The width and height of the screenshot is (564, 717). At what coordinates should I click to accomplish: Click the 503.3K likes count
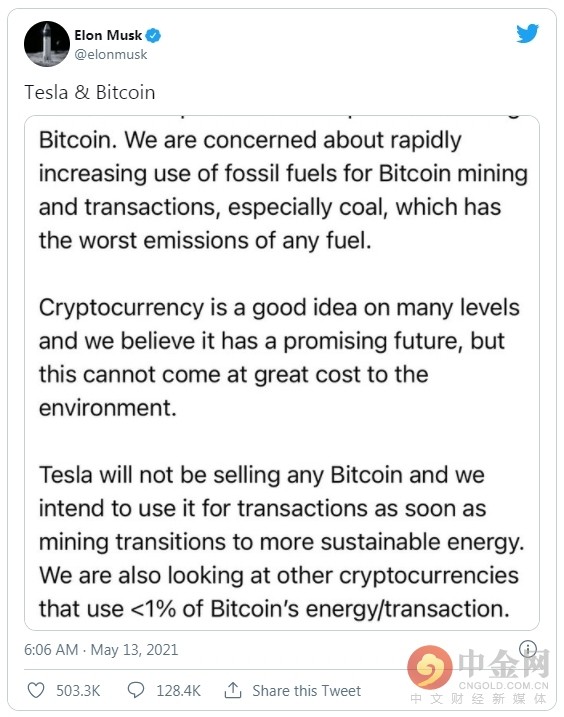(78, 690)
